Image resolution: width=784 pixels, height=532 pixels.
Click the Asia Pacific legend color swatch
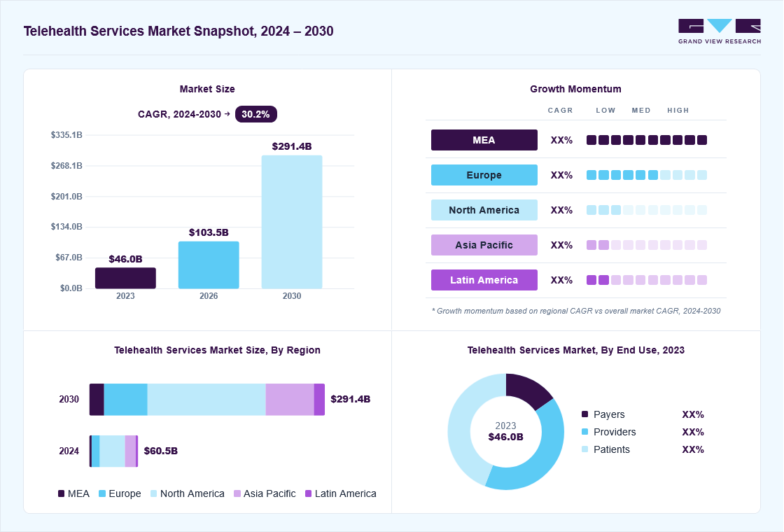237,493
